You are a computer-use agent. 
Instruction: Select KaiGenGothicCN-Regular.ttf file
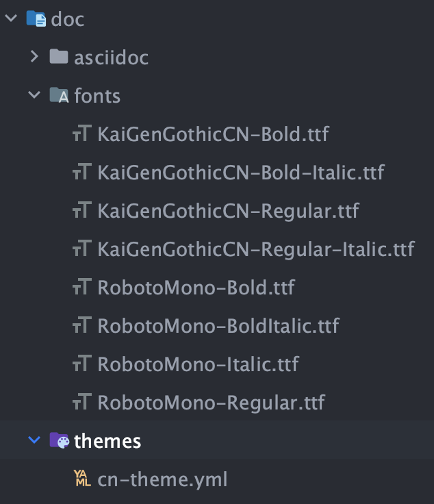[x=229, y=210]
